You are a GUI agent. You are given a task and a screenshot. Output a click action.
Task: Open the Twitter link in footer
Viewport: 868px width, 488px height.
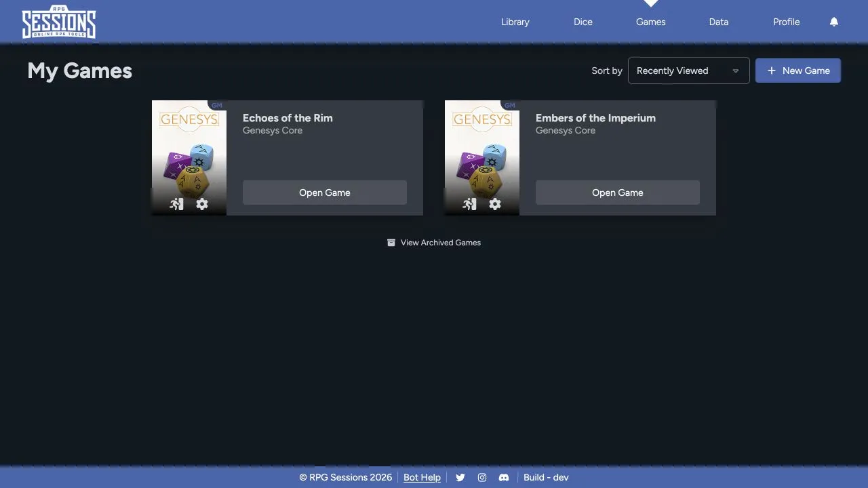click(x=460, y=477)
